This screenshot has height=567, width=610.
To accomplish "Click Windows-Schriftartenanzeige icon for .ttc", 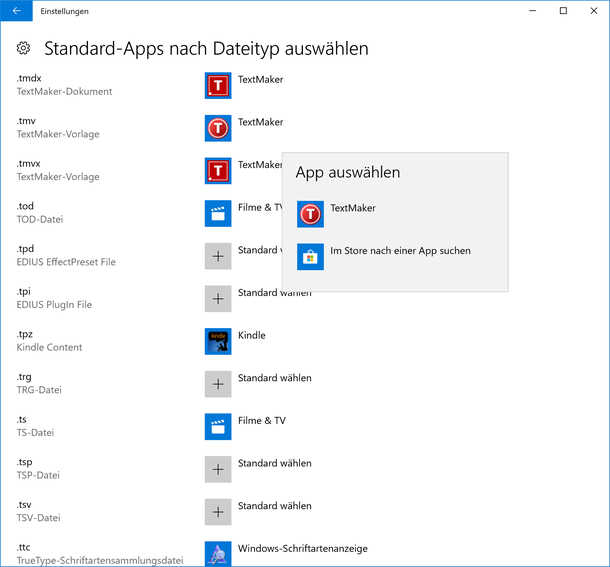I will pyautogui.click(x=218, y=553).
